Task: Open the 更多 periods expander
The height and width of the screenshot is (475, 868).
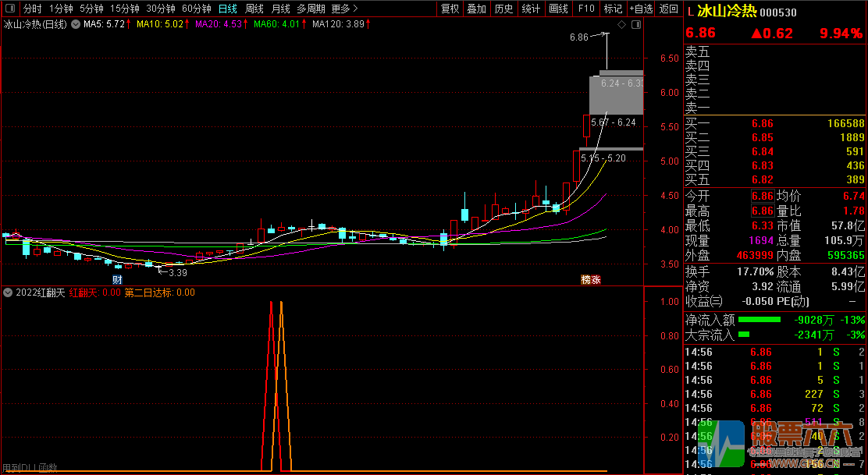Action: [344, 9]
